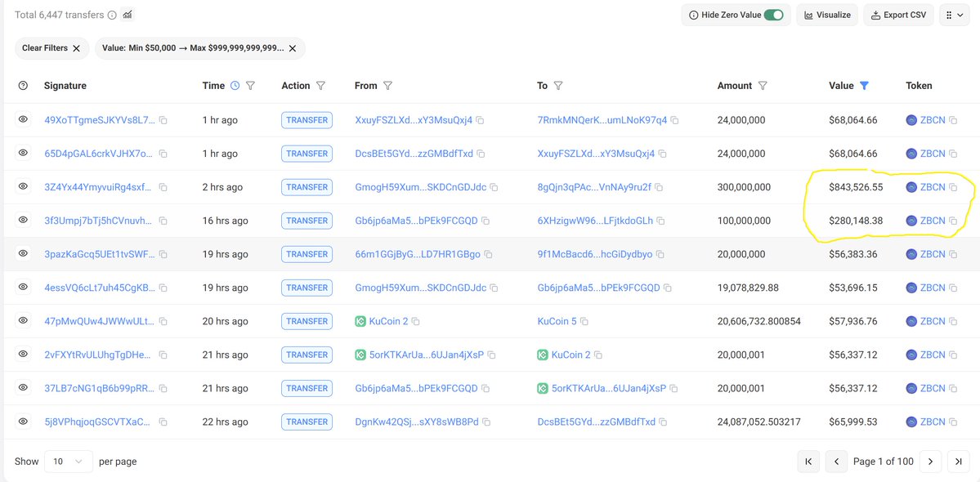Open the Time column filter
Screen dimensions: 980x482
coord(251,86)
